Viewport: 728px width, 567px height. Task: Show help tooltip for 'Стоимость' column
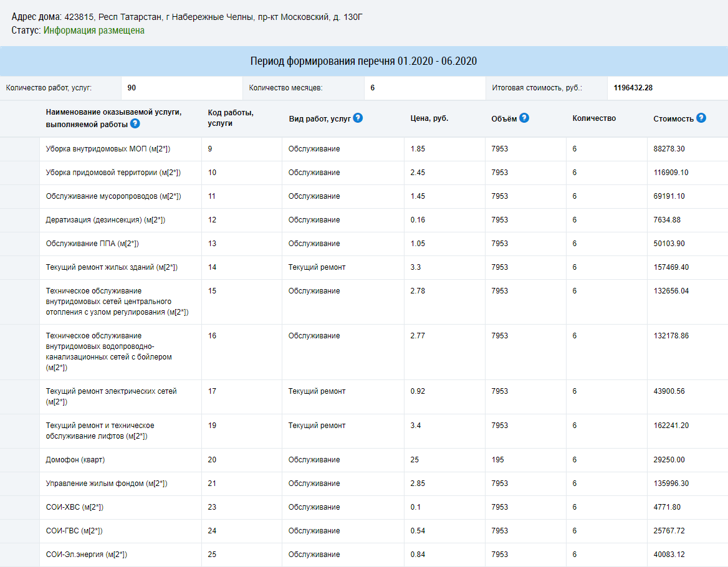[701, 118]
